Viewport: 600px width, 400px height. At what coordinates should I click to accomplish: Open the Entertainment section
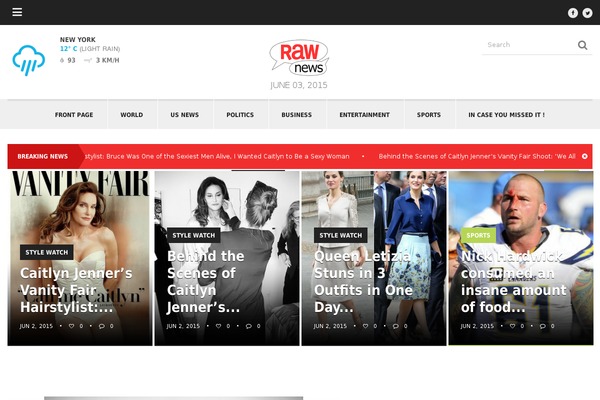pos(364,115)
